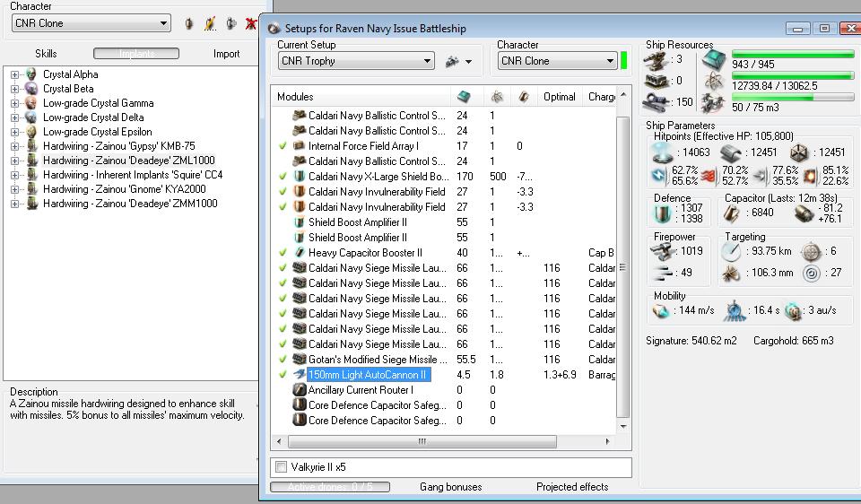Image resolution: width=861 pixels, height=504 pixels.
Task: Select the Gotan's Modified Siege Missile row
Action: click(443, 359)
